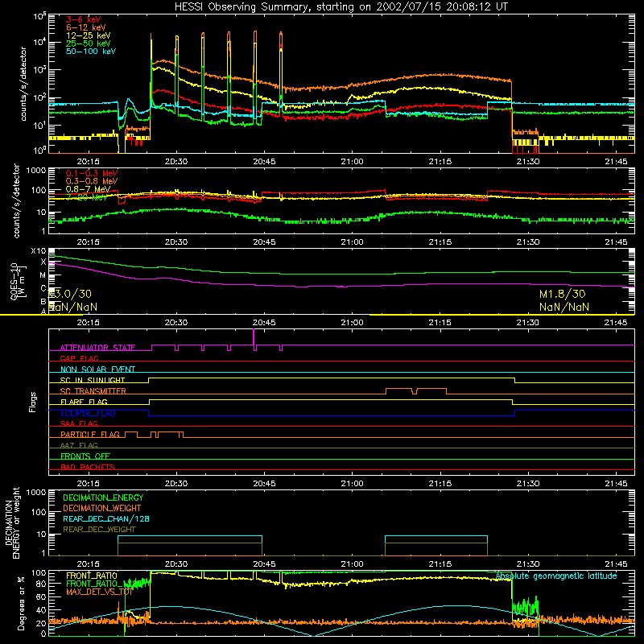Select the SAA_FLAG label

79,423
